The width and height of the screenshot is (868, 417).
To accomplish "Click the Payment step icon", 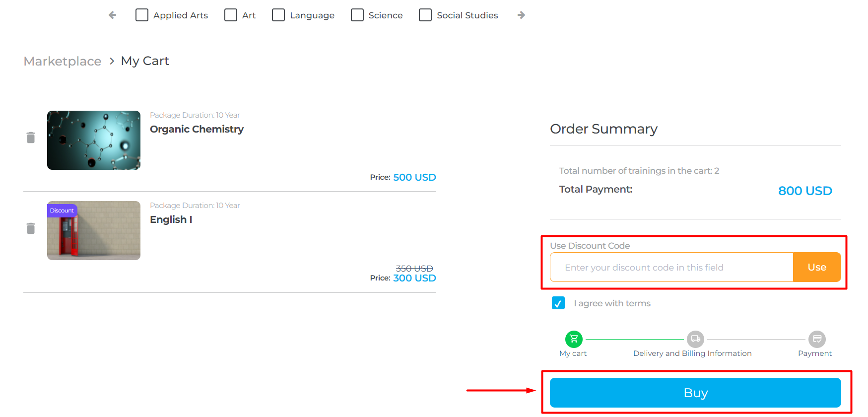I will click(816, 339).
